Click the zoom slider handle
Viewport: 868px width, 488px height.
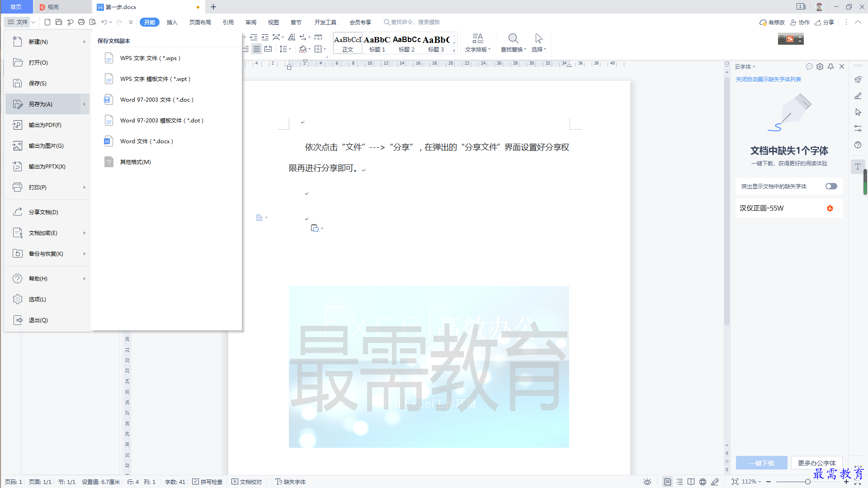tap(807, 482)
